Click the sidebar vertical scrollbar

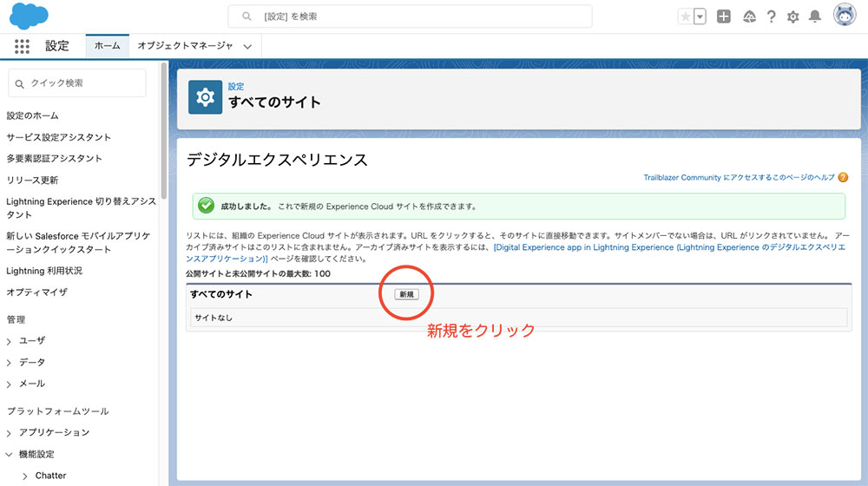164,131
